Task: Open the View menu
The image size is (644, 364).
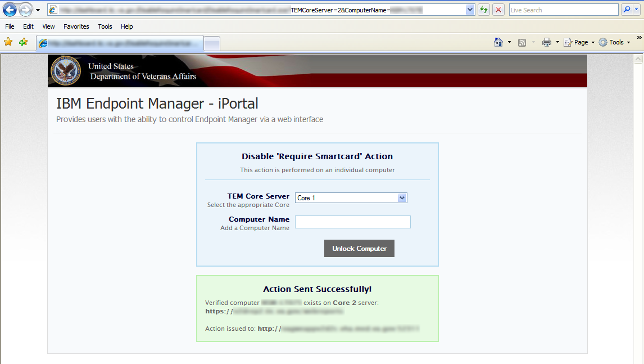Action: point(48,26)
